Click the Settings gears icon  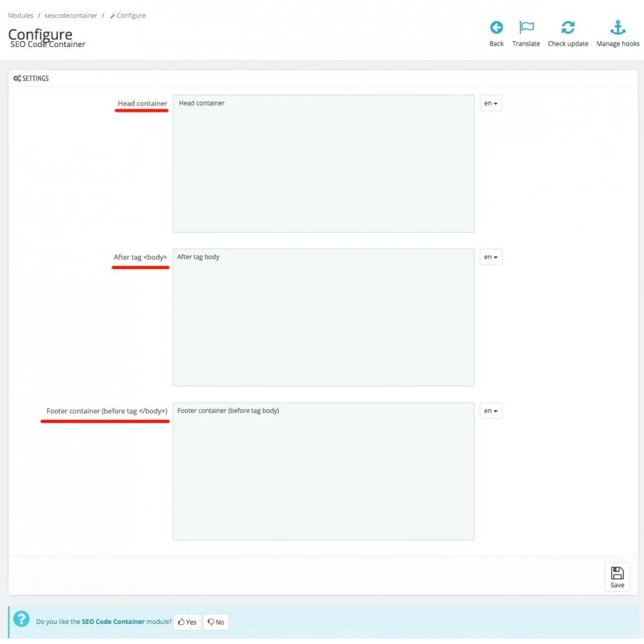pos(17,78)
